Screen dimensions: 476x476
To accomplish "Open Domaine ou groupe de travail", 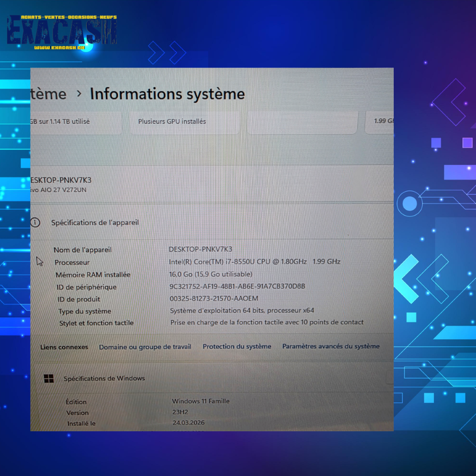I will (145, 347).
